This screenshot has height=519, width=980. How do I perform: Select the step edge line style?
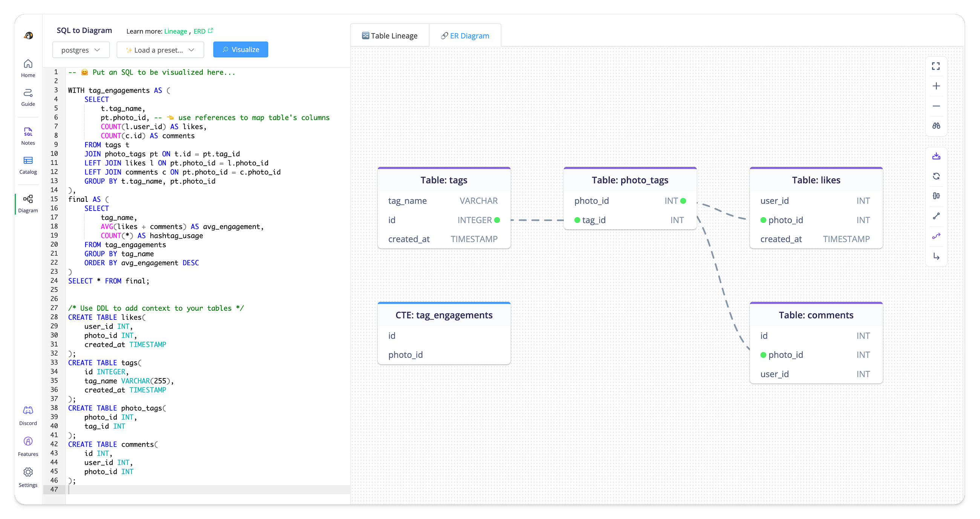936,256
